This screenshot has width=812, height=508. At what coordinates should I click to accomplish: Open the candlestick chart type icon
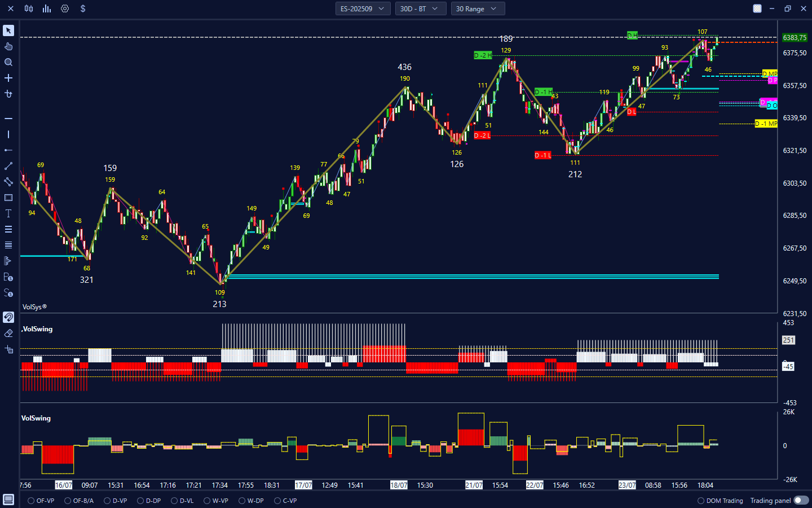(x=29, y=8)
